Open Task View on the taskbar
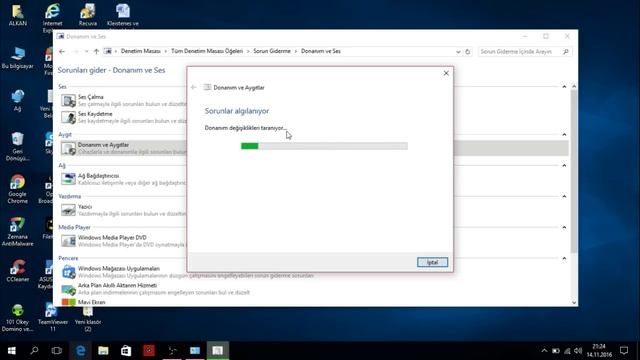640x360 pixels. pyautogui.click(x=57, y=351)
